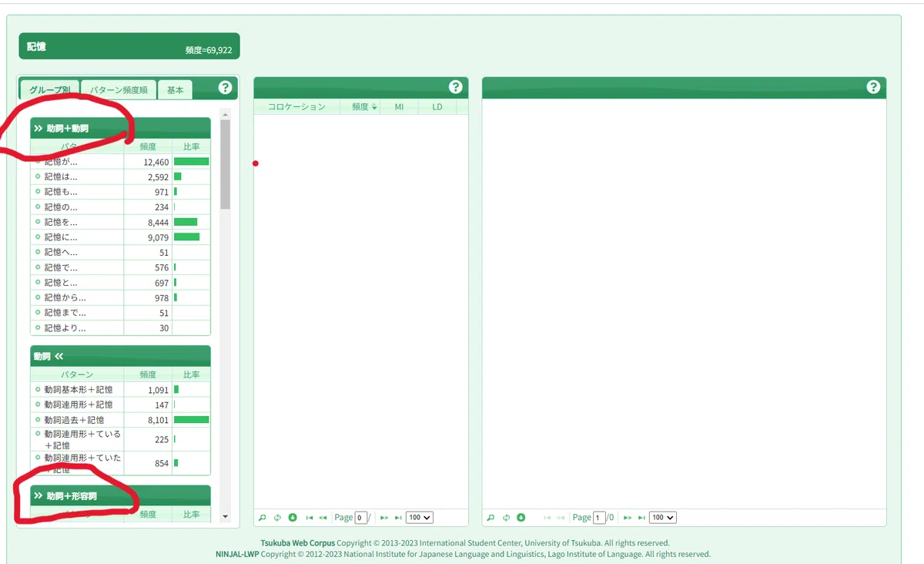Click the 記憶まで... pattern text
Viewport: 924px width, 564px height.
(x=65, y=313)
